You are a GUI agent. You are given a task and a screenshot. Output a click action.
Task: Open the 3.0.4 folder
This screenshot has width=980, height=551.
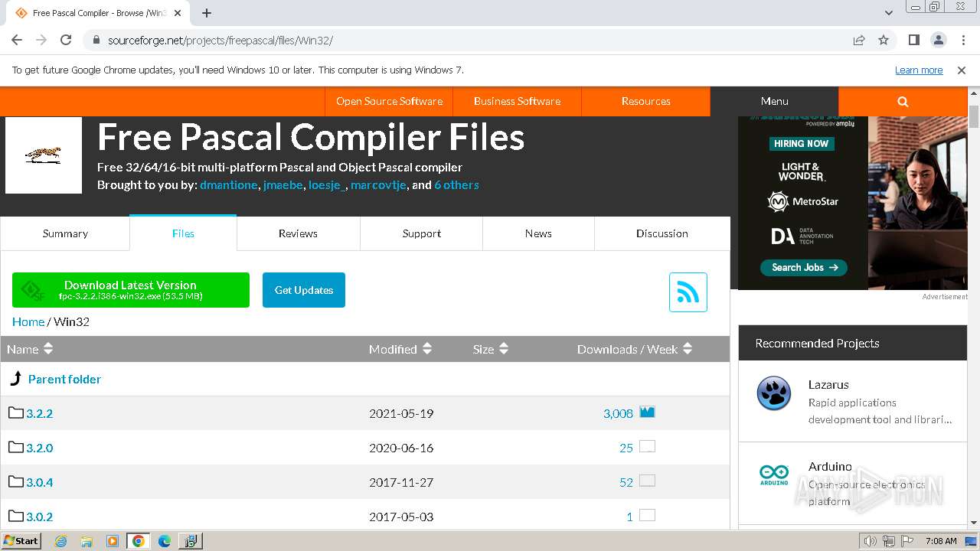[39, 482]
